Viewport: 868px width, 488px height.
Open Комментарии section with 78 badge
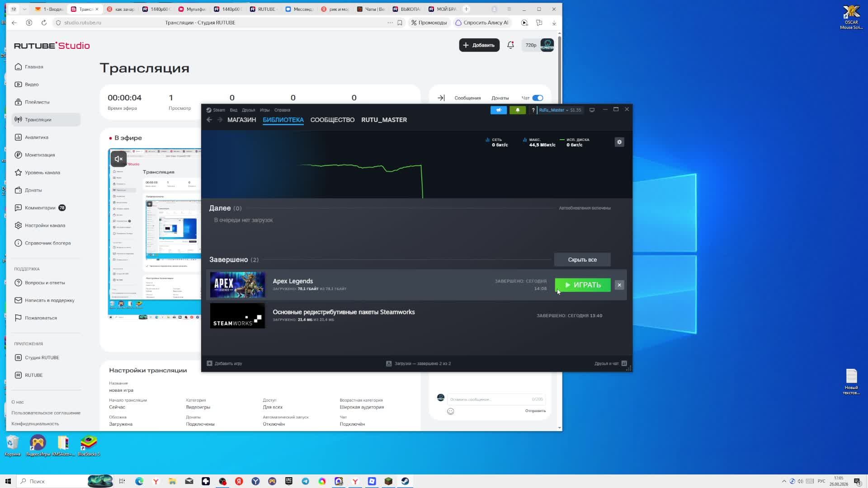(46, 208)
